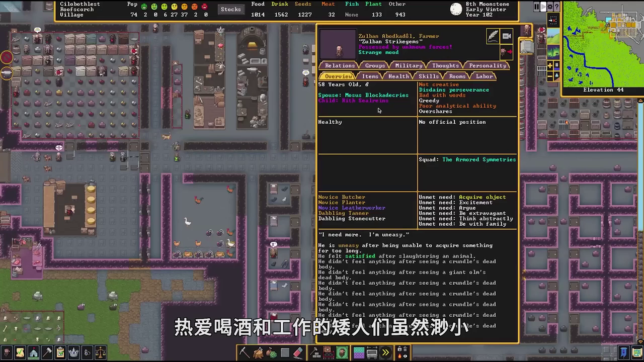
Task: Open the citizens list dwarf icon
Action: click(7, 352)
